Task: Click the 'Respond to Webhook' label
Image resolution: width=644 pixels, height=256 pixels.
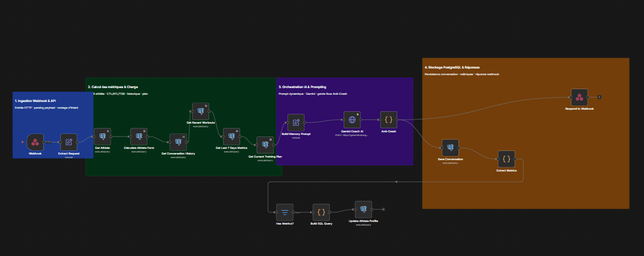Action: 579,109
